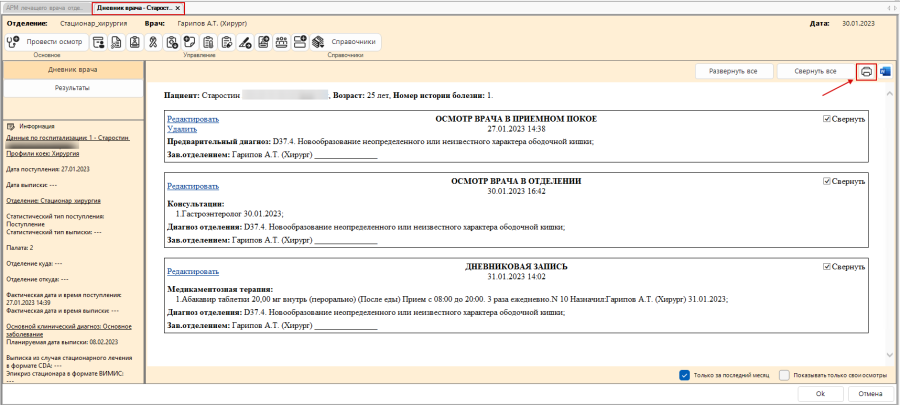Click the clipboard-with-clock toolbar icon
This screenshot has height=405, width=900.
(x=171, y=42)
